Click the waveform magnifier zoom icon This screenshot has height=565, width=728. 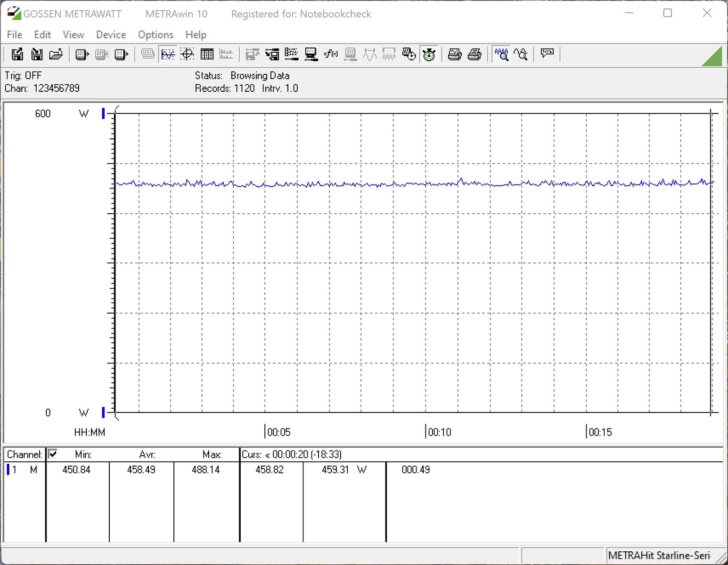pyautogui.click(x=501, y=55)
